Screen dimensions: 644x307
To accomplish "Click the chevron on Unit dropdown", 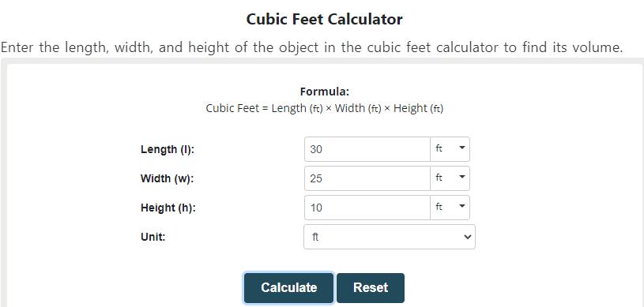I will tap(467, 237).
